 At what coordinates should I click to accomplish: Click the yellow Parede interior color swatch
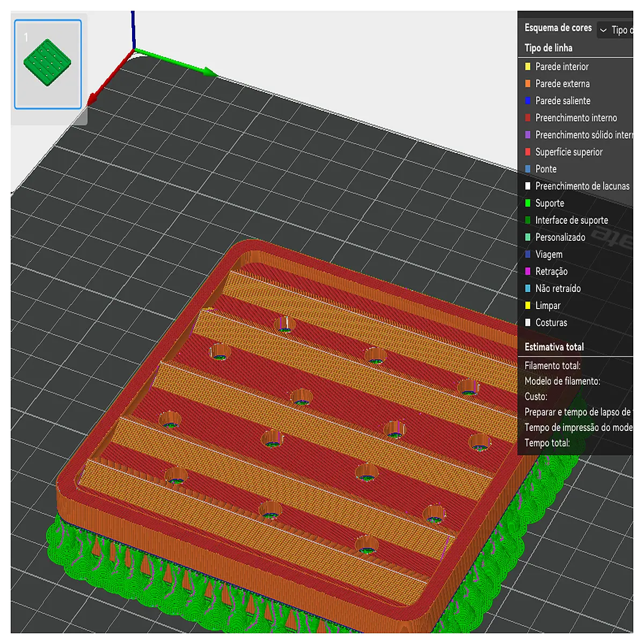[528, 67]
